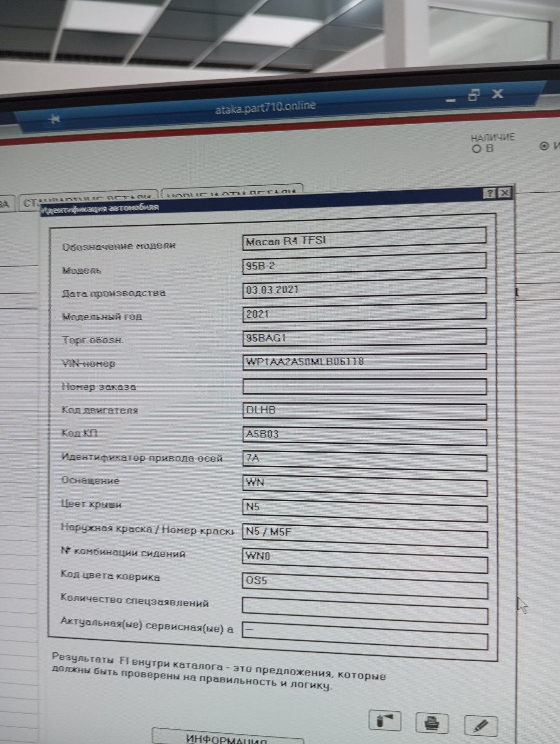Image resolution: width=560 pixels, height=744 pixels.
Task: Click the empty Количество спецзаявлений field
Action: tap(365, 610)
